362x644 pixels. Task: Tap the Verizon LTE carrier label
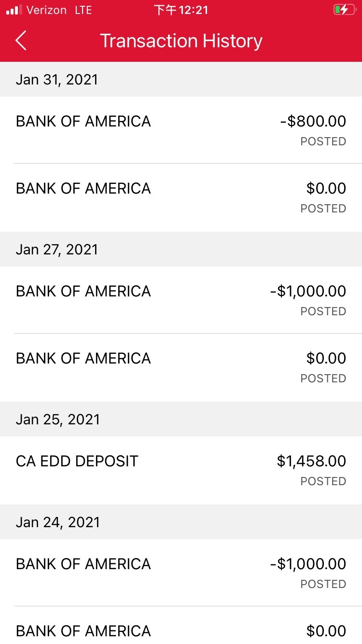click(59, 10)
